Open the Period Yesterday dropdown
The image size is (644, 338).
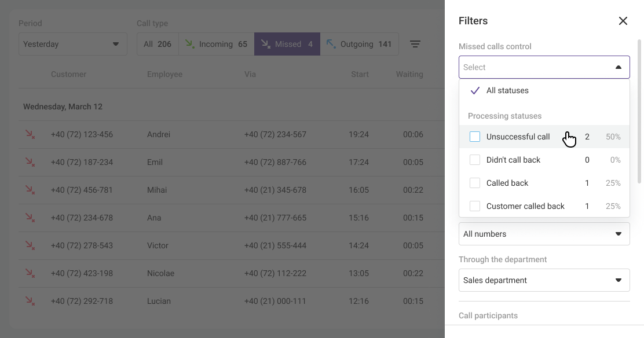(72, 44)
